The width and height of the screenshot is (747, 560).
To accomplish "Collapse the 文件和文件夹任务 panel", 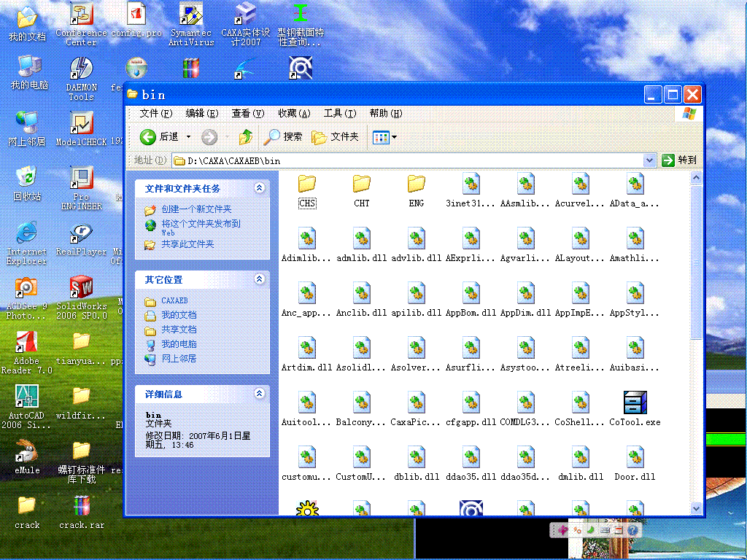I will (259, 187).
